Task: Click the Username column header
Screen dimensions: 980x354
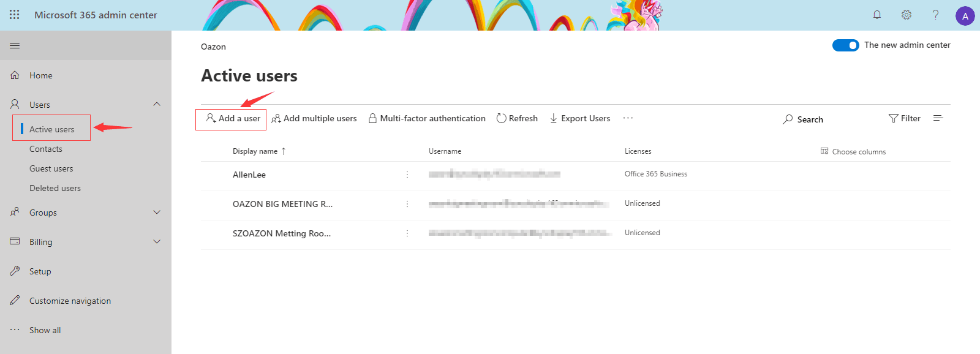Action: (445, 151)
